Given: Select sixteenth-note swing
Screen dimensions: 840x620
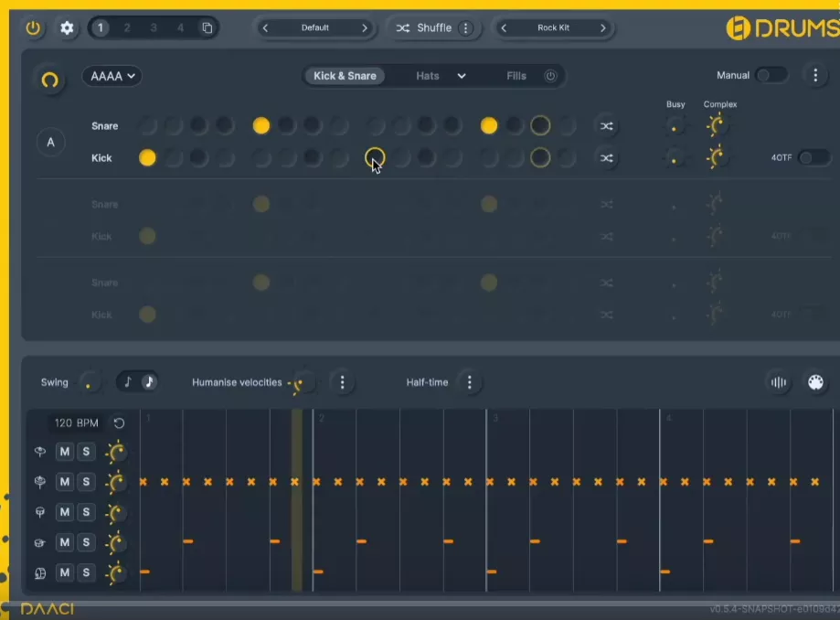Looking at the screenshot, I should (149, 382).
